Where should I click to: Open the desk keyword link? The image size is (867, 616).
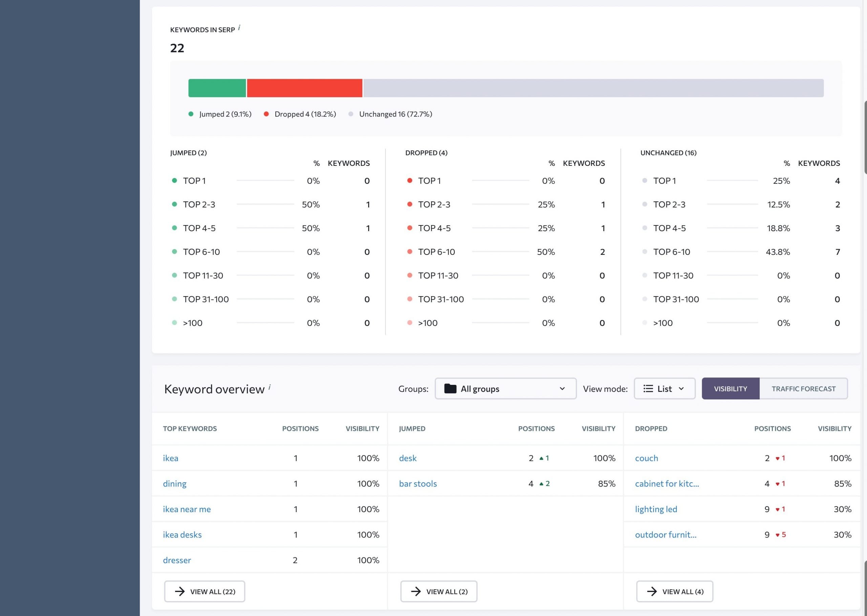[407, 458]
